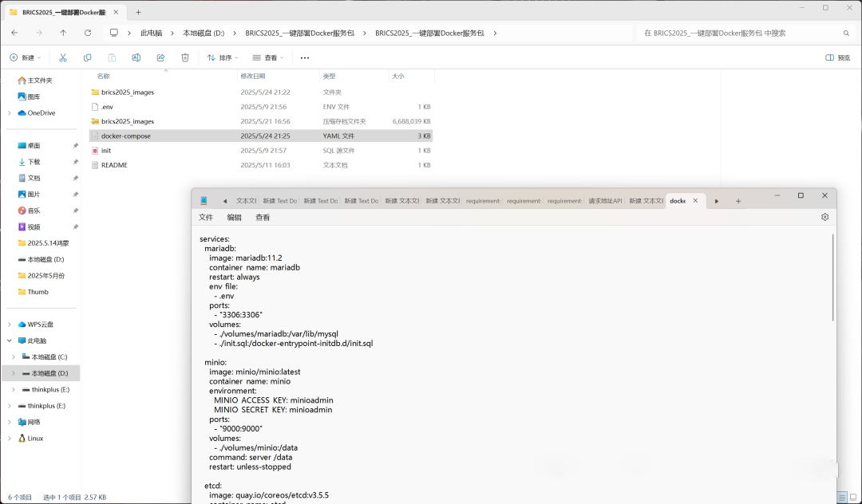The image size is (862, 504).
Task: Open the 查看 view dropdown in Explorer
Action: coord(268,57)
